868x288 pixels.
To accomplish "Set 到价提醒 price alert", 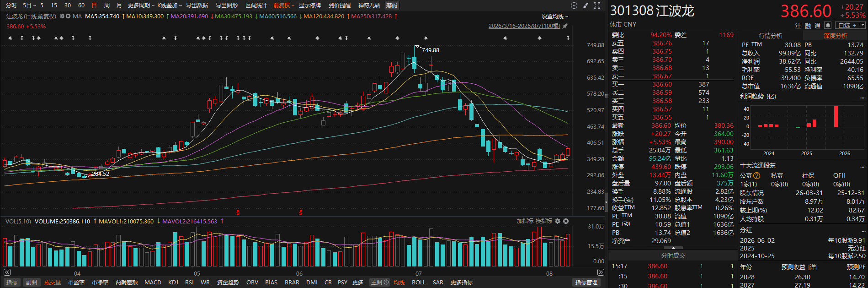I will click(x=340, y=5).
